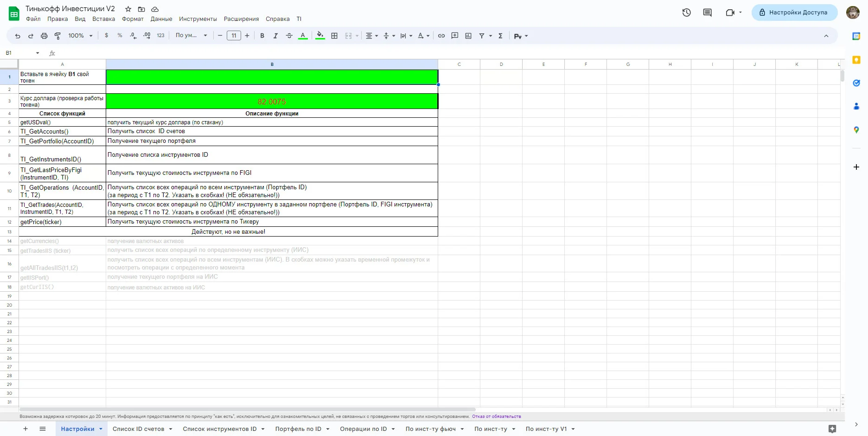
Task: Open horizontal align dropdown
Action: click(372, 36)
